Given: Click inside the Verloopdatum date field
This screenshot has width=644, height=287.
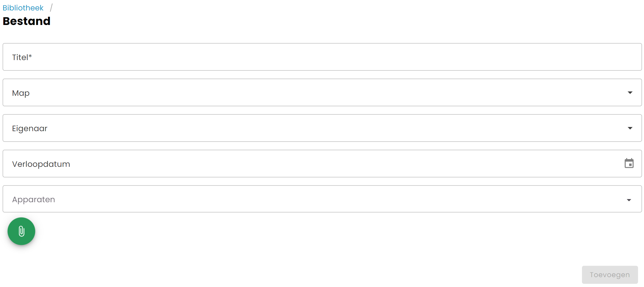Looking at the screenshot, I should [322, 164].
